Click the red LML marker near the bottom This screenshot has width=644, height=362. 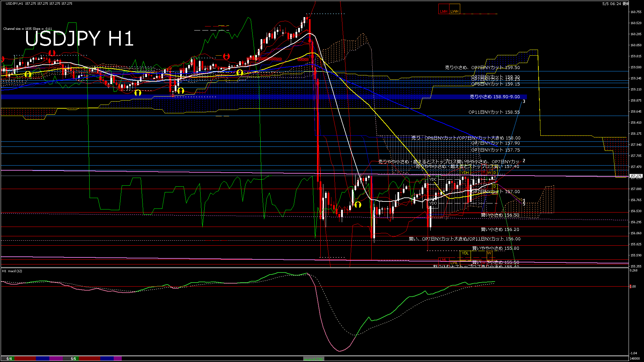pos(443,260)
